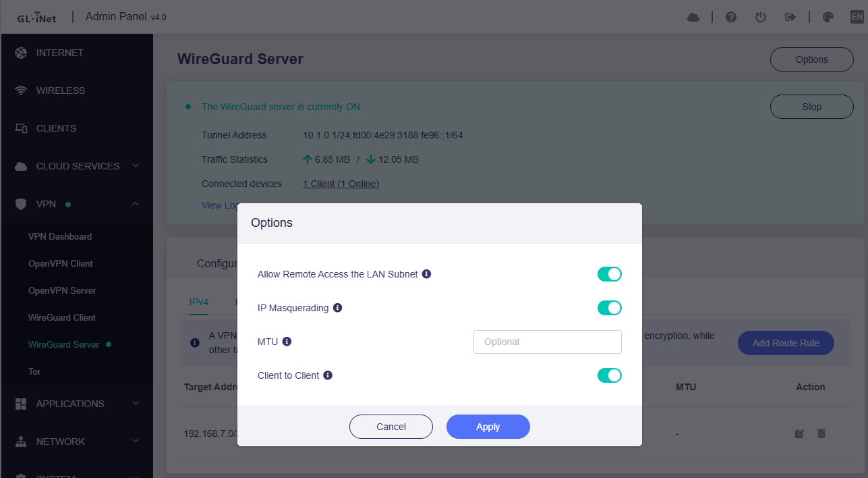Click the target address 192.168.7.0 cell
Viewport: 868px width, 478px height.
click(210, 433)
